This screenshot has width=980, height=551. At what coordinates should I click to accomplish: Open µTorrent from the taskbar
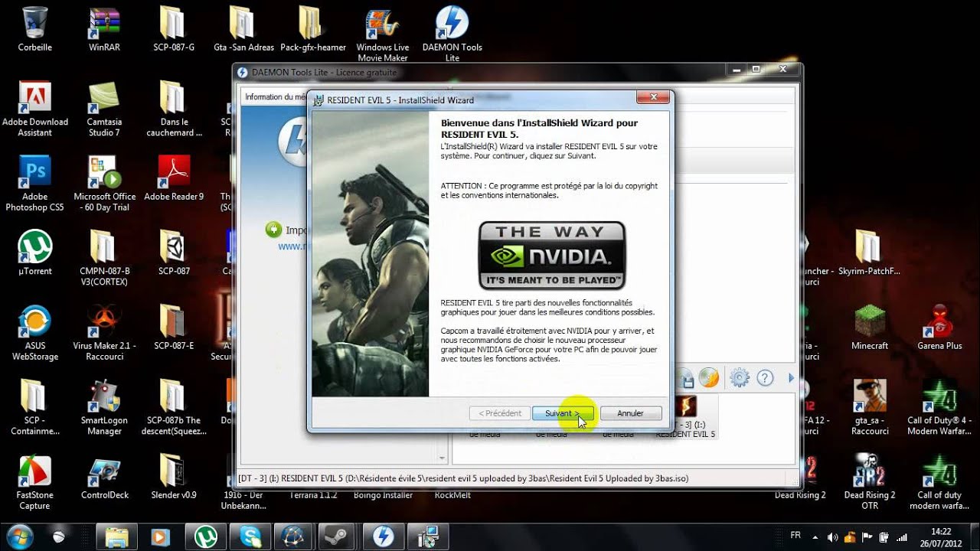[205, 536]
